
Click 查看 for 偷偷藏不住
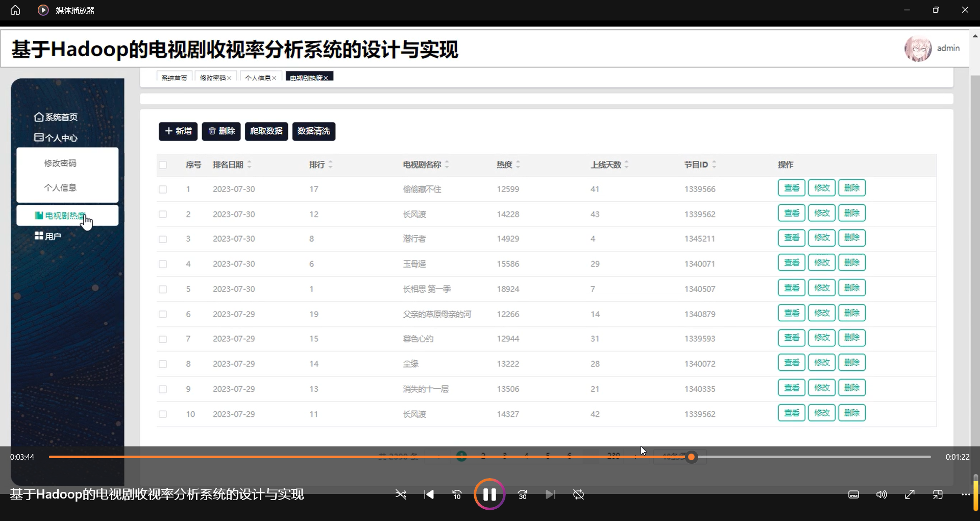point(792,188)
